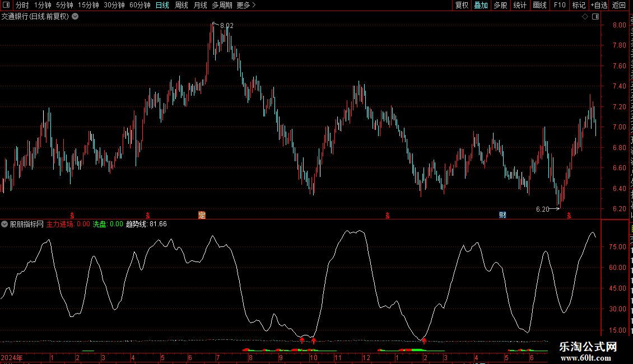633x364 pixels.
Task: Click 返回 to go back
Action: tap(619, 5)
